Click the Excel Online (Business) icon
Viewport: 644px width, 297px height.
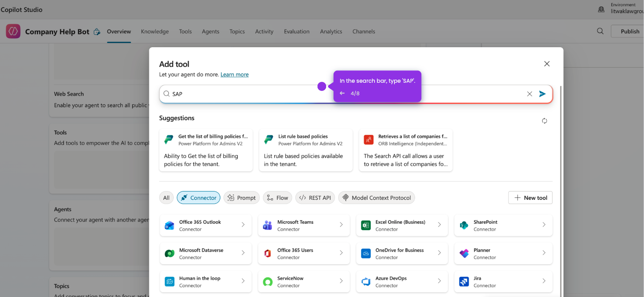click(366, 225)
